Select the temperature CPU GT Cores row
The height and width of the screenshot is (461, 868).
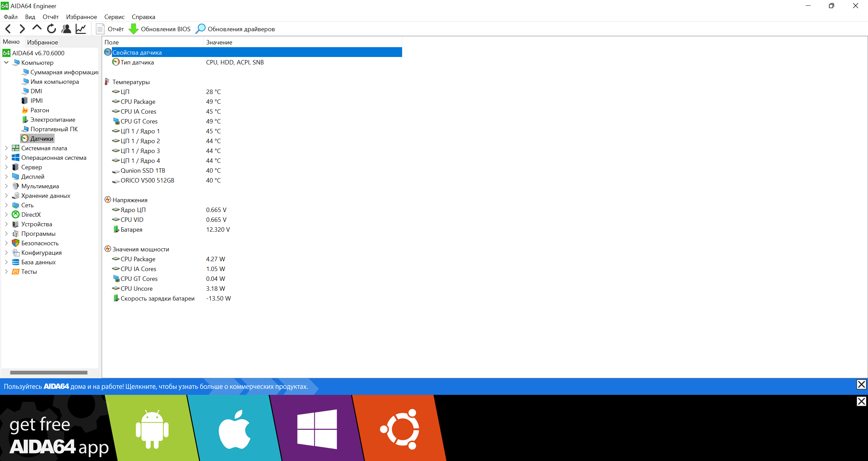point(253,121)
